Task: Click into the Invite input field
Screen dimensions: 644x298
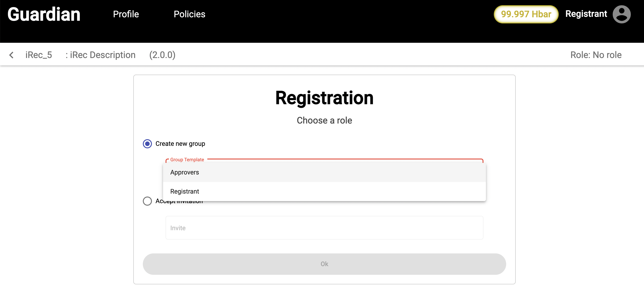Action: pyautogui.click(x=324, y=228)
